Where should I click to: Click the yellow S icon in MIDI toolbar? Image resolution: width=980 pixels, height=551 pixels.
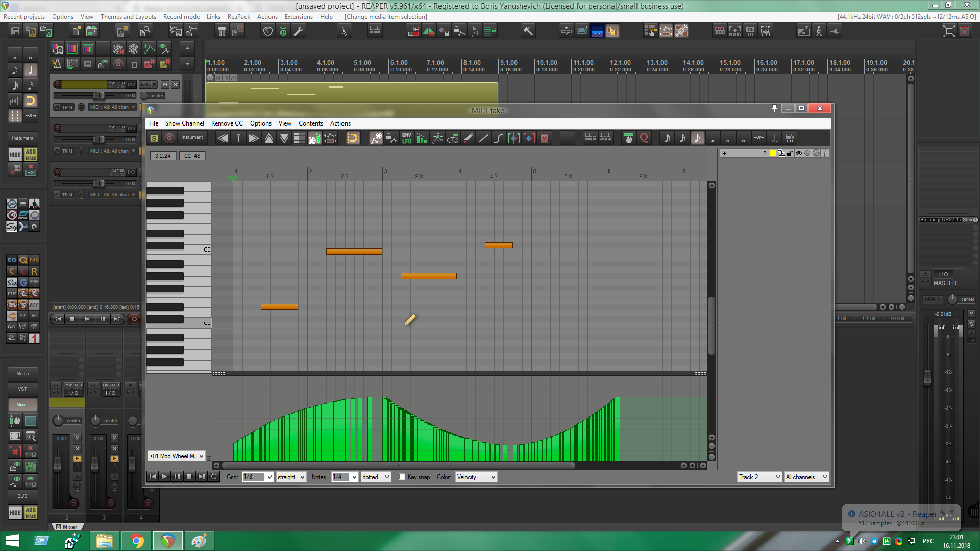(154, 138)
